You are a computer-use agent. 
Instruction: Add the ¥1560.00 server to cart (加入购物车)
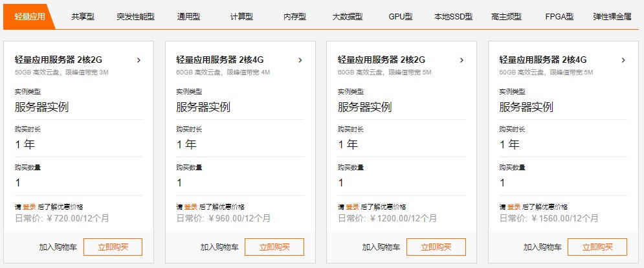(542, 247)
